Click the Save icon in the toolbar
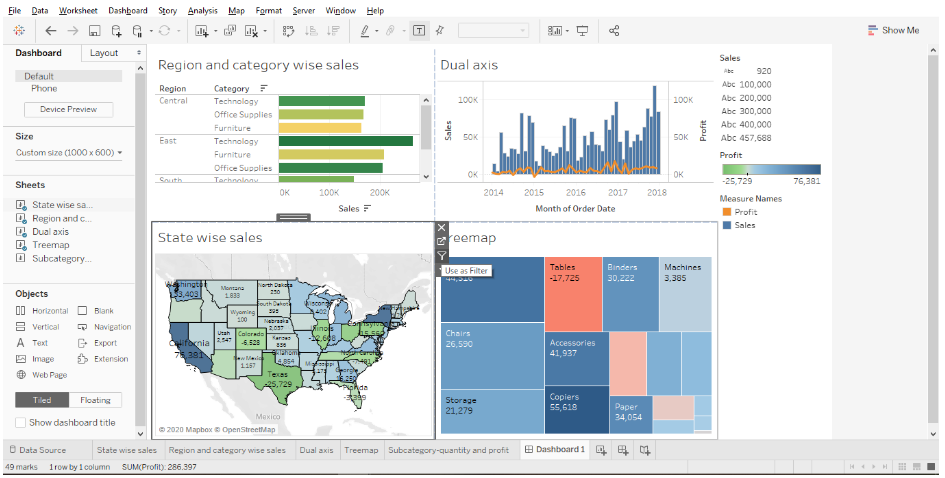945x478 pixels. [x=95, y=31]
